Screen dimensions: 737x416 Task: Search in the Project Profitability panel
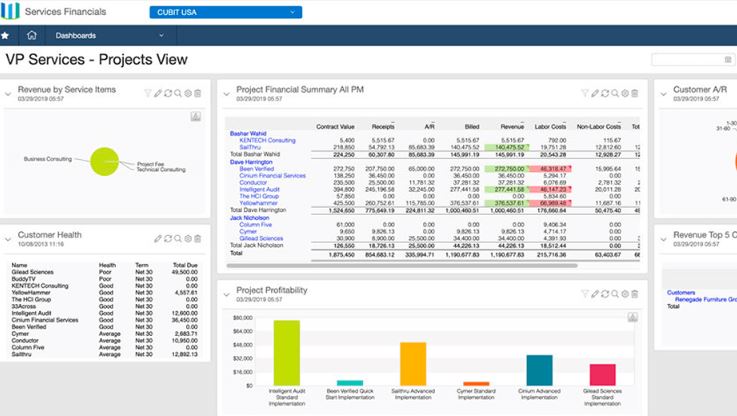click(615, 294)
